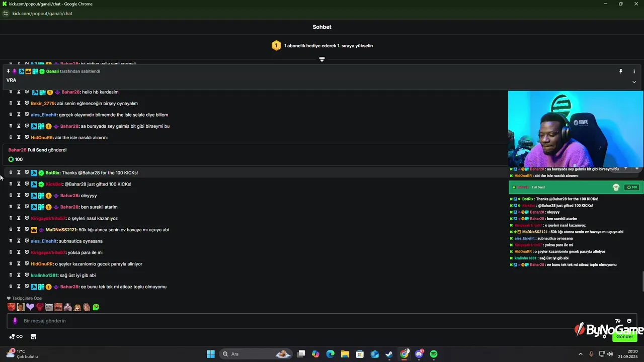Open HidOnuRR profile on 'abi the isle' message
The width and height of the screenshot is (644, 362).
[x=42, y=138]
